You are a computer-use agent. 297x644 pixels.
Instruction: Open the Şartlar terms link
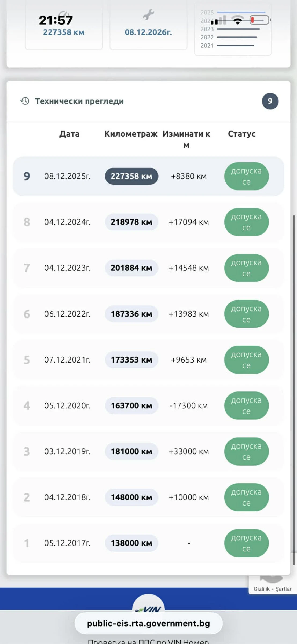click(x=283, y=589)
